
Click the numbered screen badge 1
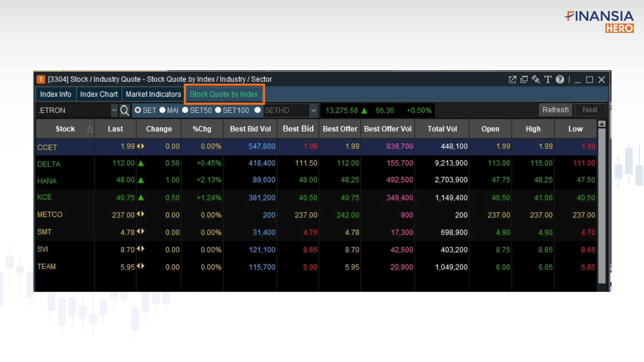coord(41,79)
